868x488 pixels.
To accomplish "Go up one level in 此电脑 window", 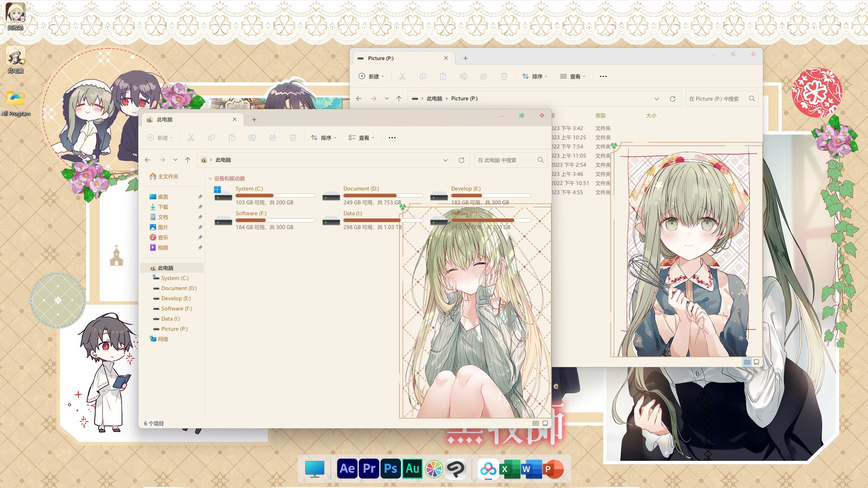I will [x=188, y=160].
